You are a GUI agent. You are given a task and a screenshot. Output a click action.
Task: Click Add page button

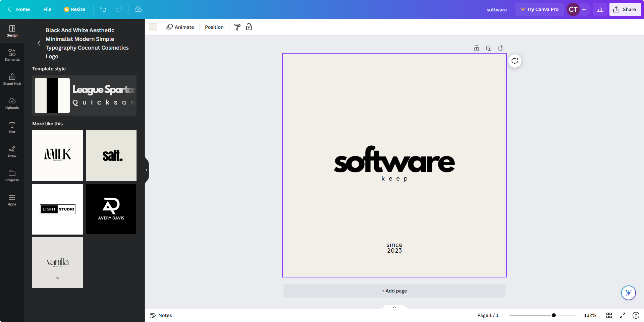pyautogui.click(x=394, y=291)
